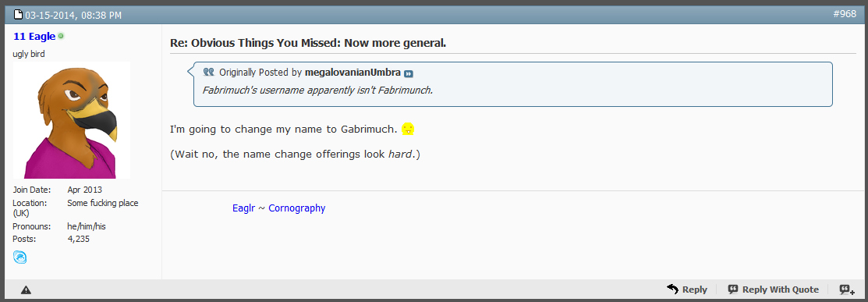Screen dimensions: 868x302
Task: Open the Eaglr signature link
Action: pos(244,208)
